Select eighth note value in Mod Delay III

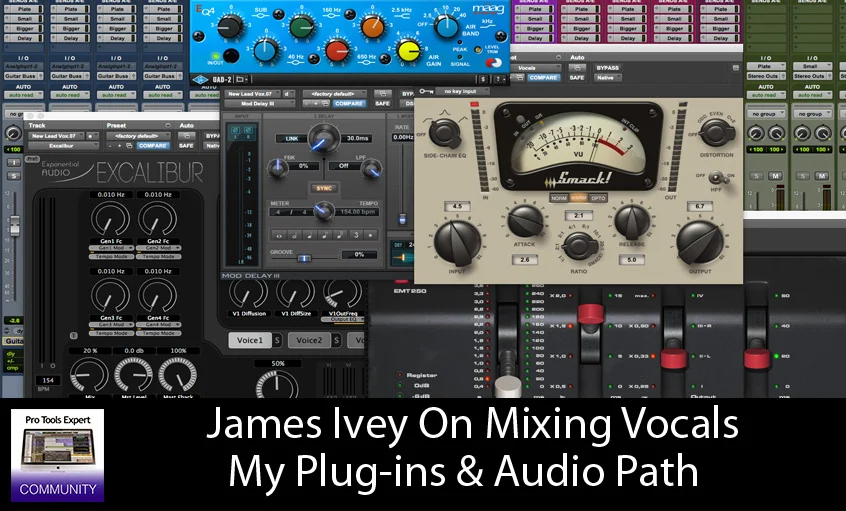point(324,235)
